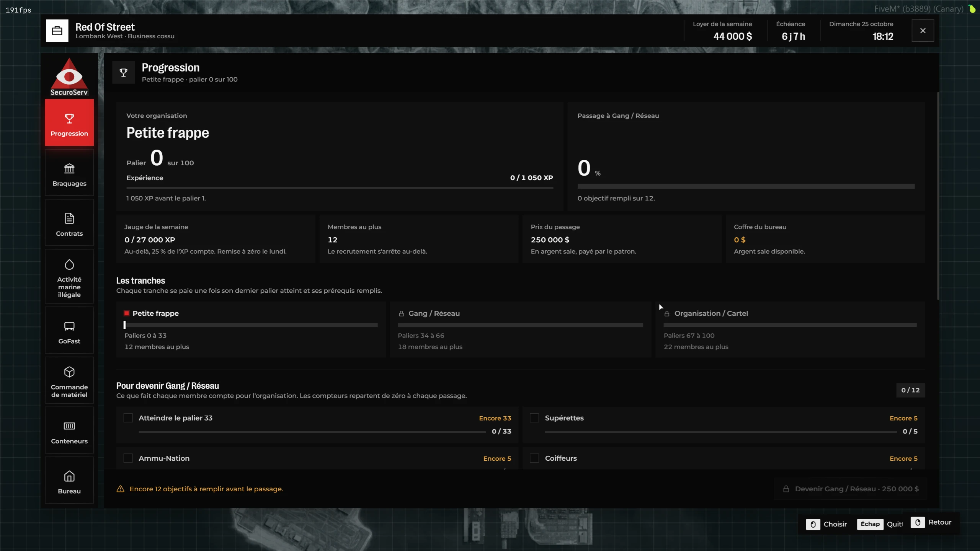This screenshot has width=980, height=551.
Task: Open Commande de matériel box icon
Action: click(69, 372)
